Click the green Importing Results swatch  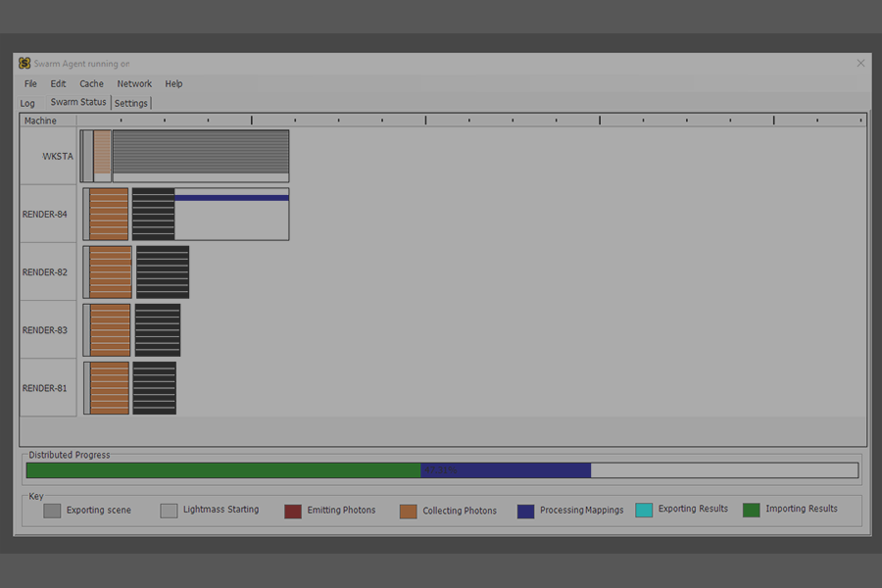751,510
